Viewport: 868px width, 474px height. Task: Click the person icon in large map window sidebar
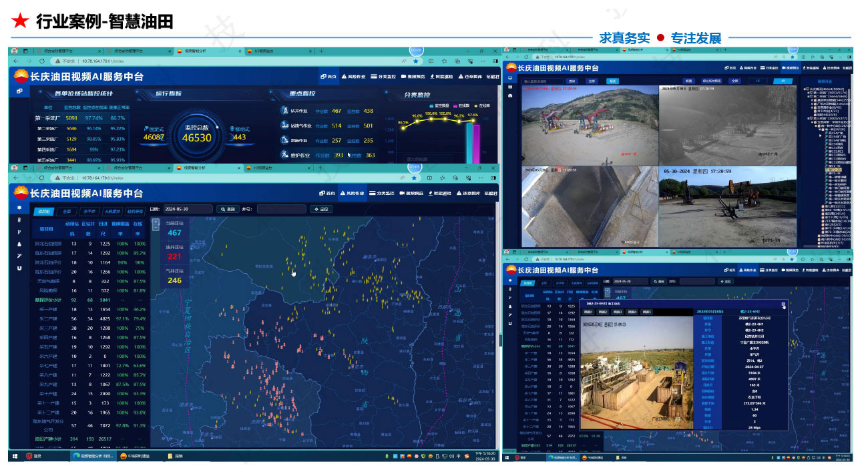(19, 244)
